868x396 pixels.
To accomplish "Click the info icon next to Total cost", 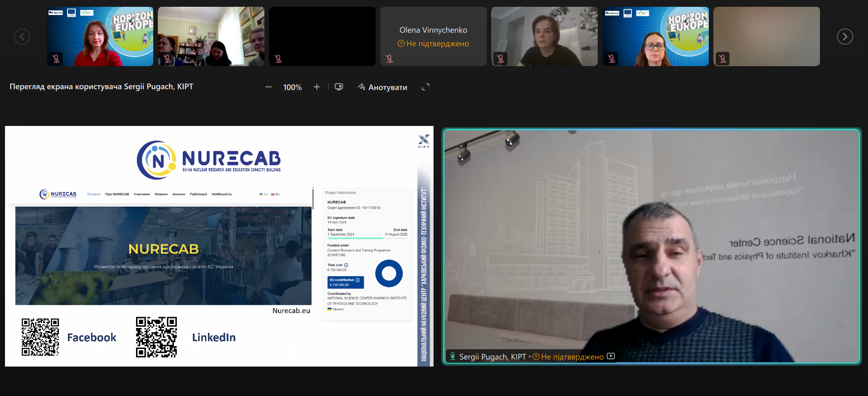I will point(346,265).
